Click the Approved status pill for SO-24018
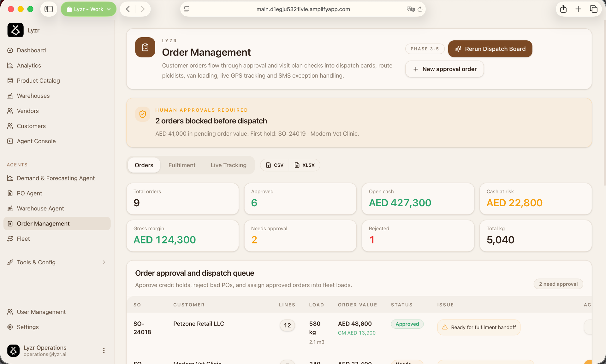606x364 pixels. click(407, 324)
